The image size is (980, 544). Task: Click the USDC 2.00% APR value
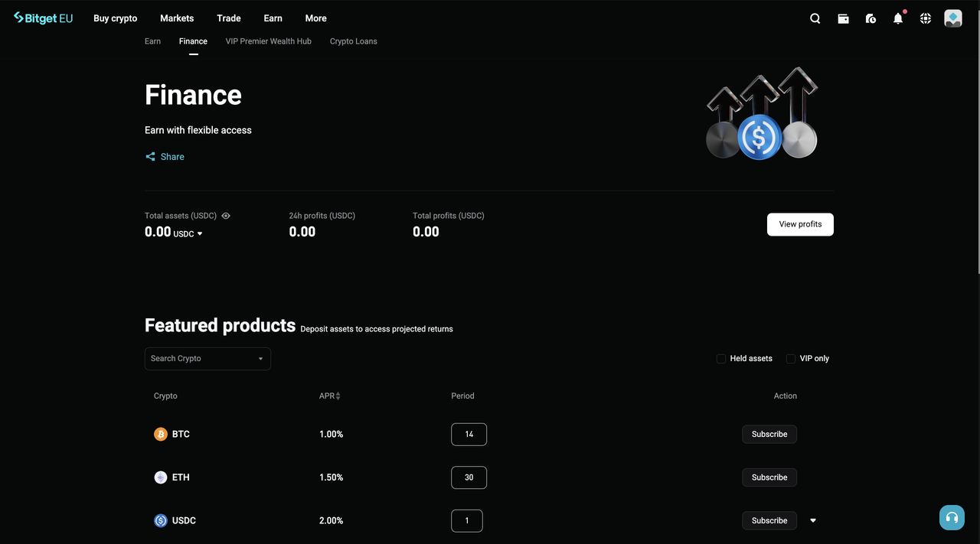pos(332,521)
